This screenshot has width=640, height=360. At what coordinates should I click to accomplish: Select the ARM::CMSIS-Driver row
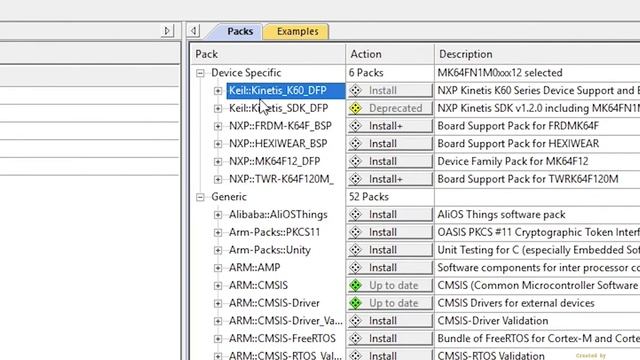coord(274,303)
